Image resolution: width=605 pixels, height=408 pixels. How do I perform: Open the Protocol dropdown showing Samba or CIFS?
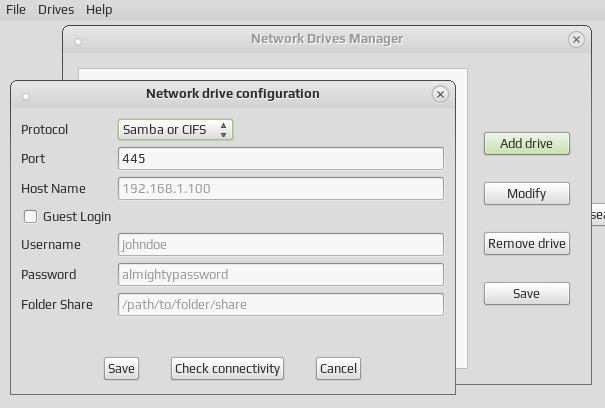[x=175, y=129]
